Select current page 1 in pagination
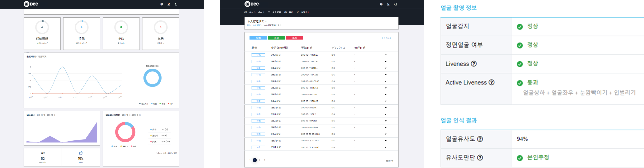The width and height of the screenshot is (644, 168). point(255,160)
